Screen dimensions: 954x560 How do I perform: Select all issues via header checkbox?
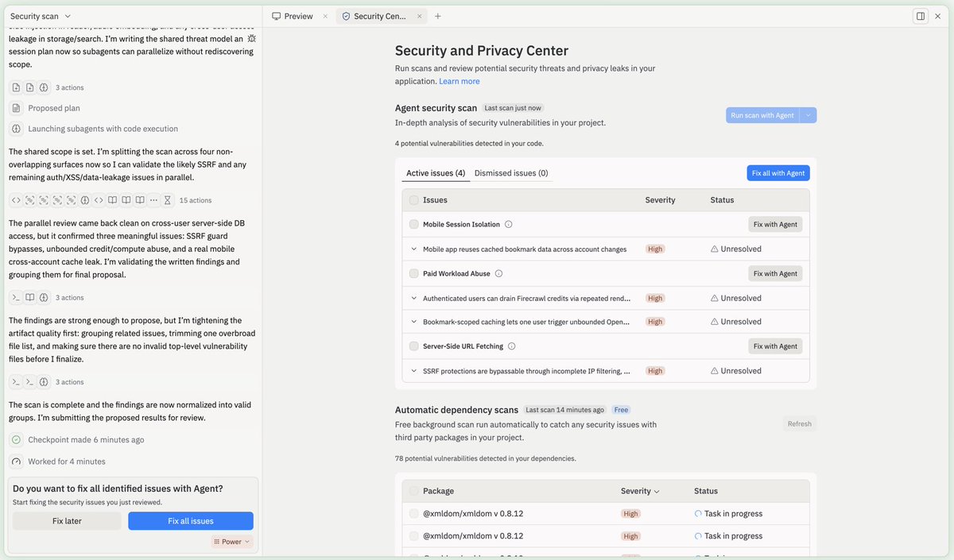point(413,200)
